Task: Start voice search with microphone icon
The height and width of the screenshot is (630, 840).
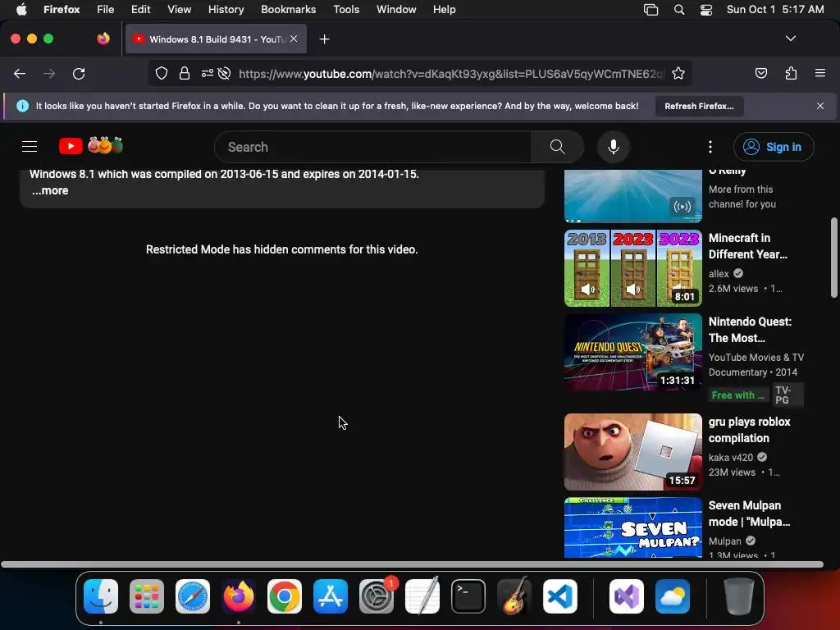Action: coord(614,147)
